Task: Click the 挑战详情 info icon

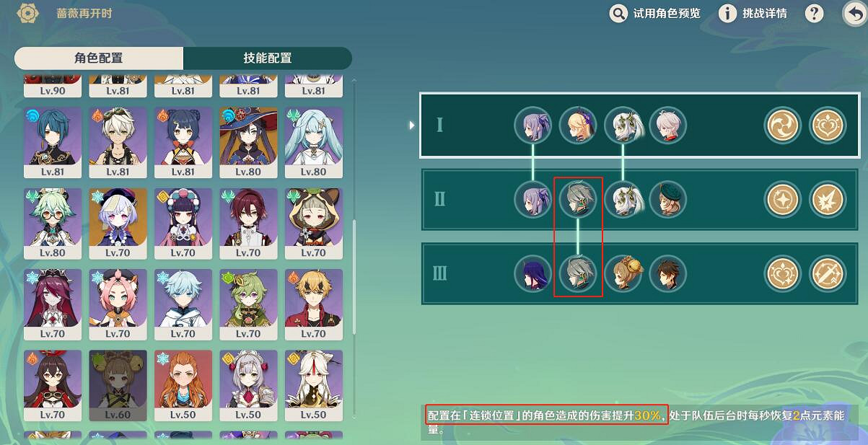Action: pyautogui.click(x=727, y=13)
